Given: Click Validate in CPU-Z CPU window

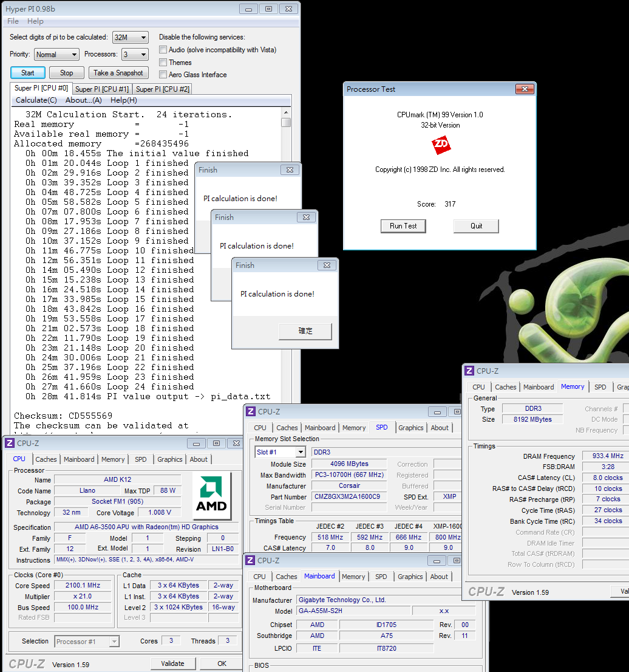Looking at the screenshot, I should (x=173, y=663).
